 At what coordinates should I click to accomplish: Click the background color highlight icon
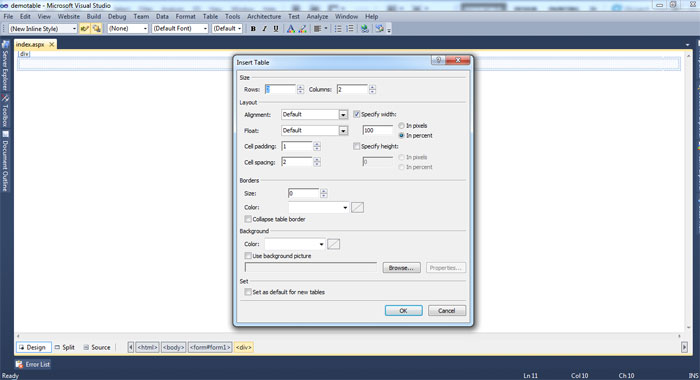pos(302,29)
